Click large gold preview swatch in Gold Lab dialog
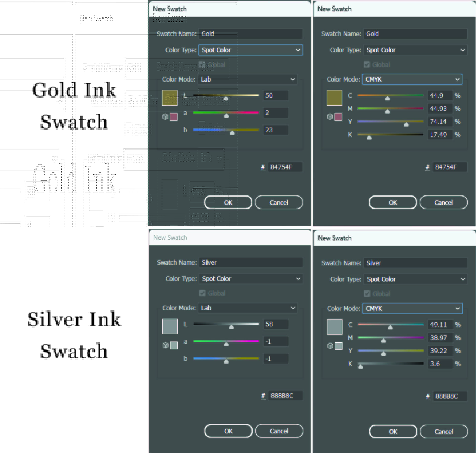Viewport: 476px width, 453px height. (170, 98)
